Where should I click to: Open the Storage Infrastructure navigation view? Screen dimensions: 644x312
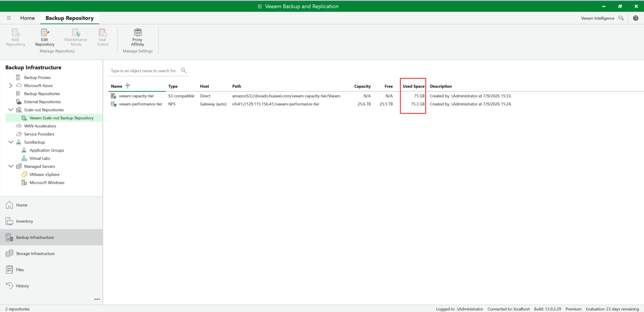[52, 253]
